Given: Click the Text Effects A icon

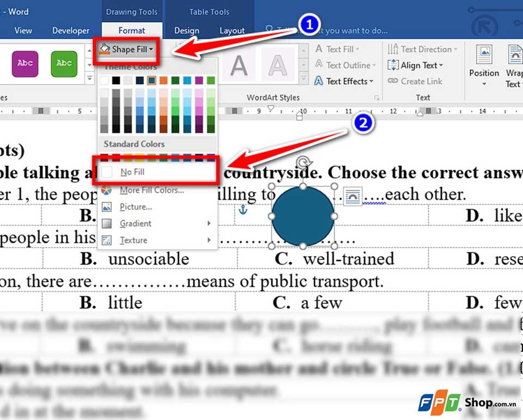Looking at the screenshot, I should click(x=318, y=80).
